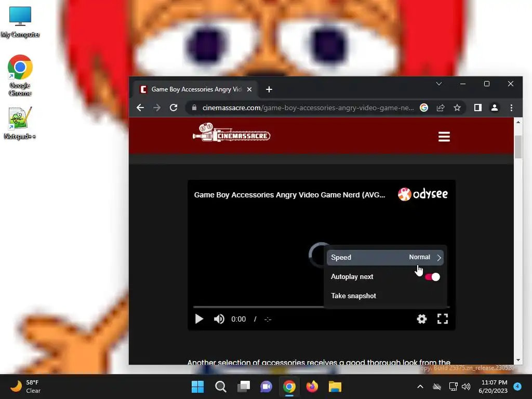Open taskbar Search
Viewport: 532px width, 399px height.
click(220, 387)
